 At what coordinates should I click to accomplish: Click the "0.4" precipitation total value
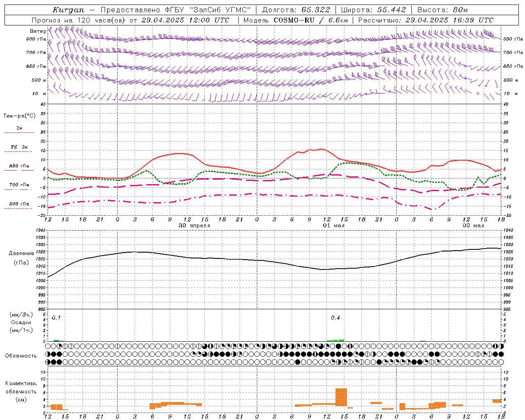[336, 317]
